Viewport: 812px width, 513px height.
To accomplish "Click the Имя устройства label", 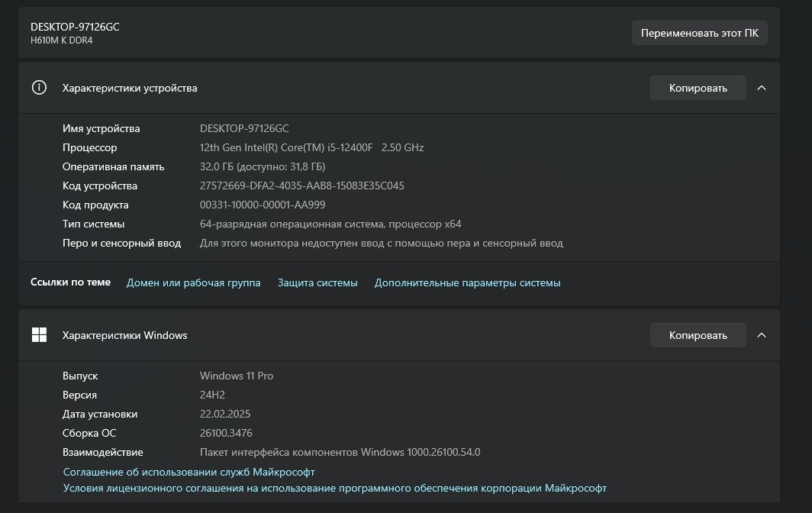I will click(101, 128).
